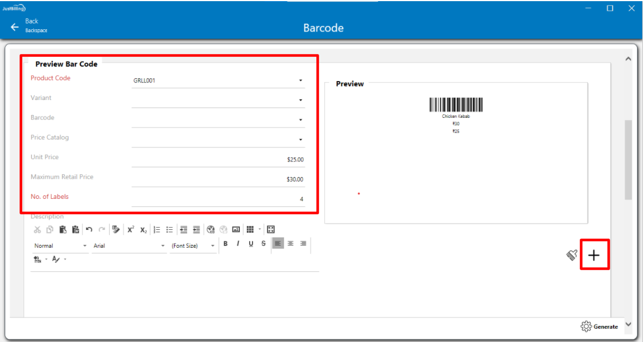This screenshot has width=644, height=342.
Task: Toggle underline text formatting
Action: point(251,244)
